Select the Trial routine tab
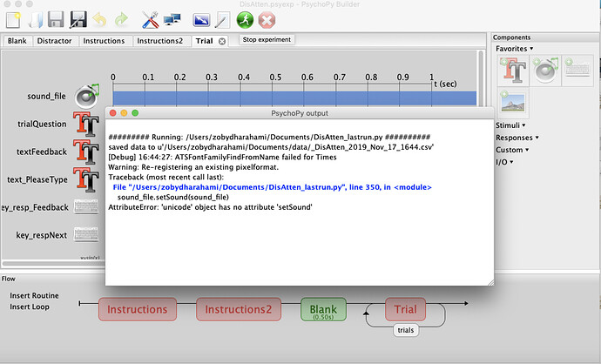Image resolution: width=601 pixels, height=364 pixels. [205, 41]
